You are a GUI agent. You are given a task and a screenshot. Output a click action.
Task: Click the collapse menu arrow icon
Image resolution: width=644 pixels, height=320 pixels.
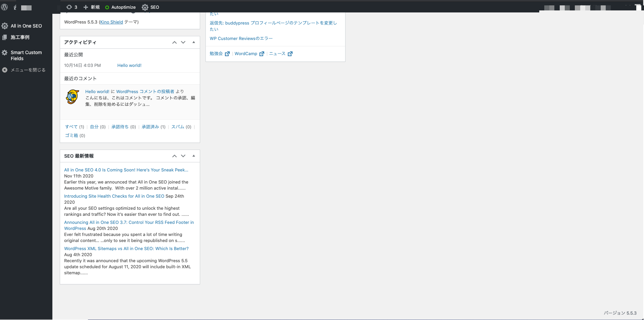tap(5, 70)
